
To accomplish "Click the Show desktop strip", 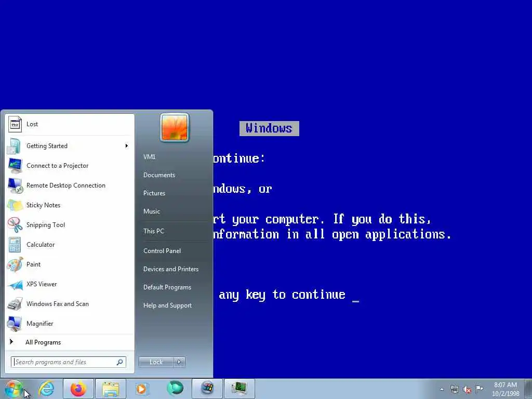I will [x=528, y=389].
